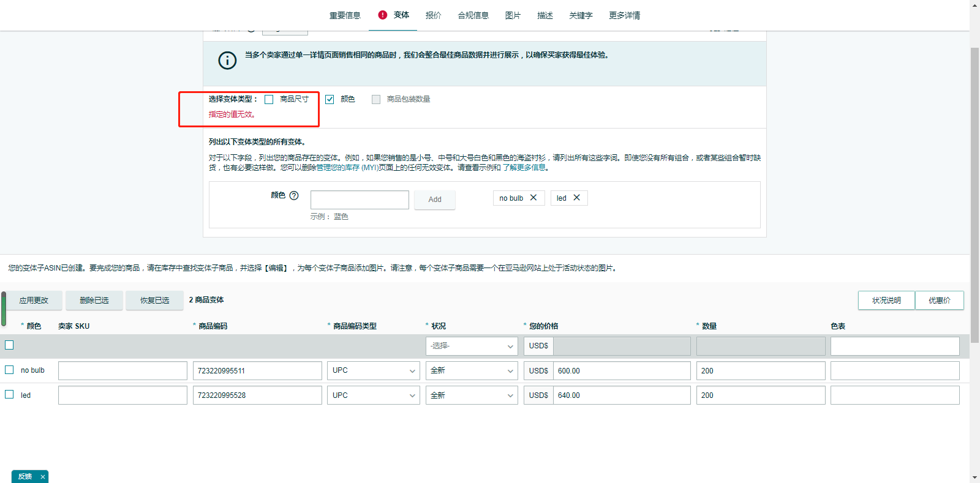
Task: Edit the 600.00 price field
Action: click(x=622, y=370)
